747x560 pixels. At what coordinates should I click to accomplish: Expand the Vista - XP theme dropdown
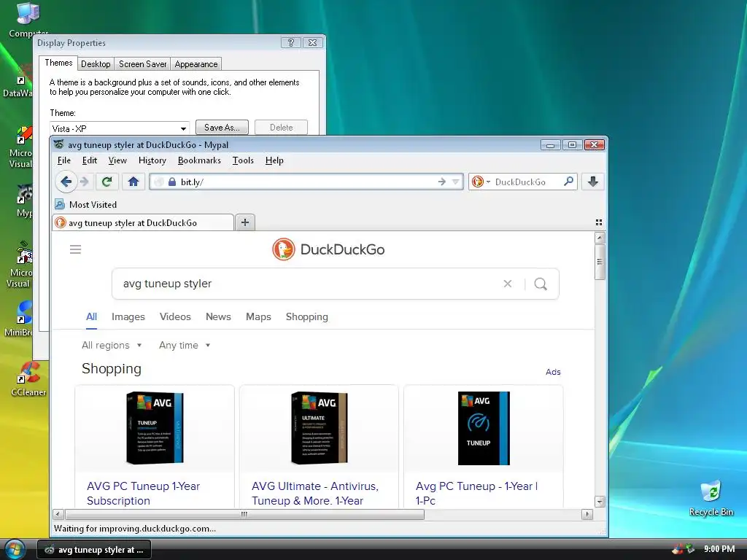[183, 128]
